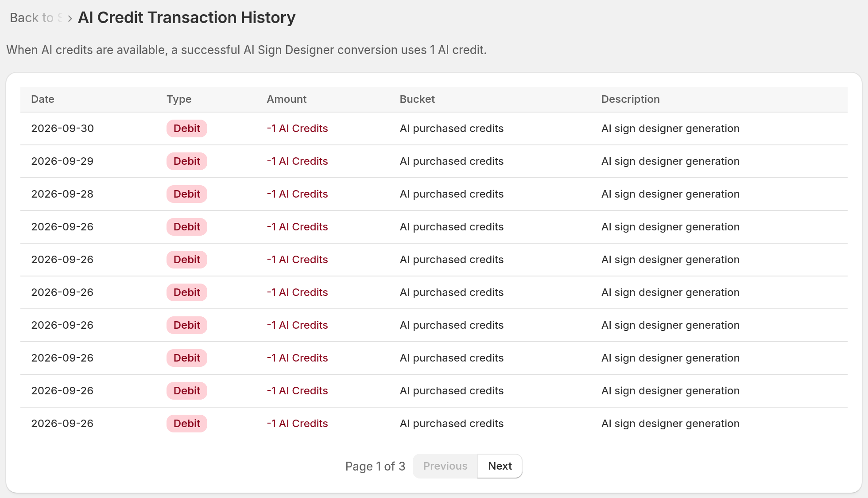868x498 pixels.
Task: Click description text in 2026-09-30 row
Action: tap(670, 128)
